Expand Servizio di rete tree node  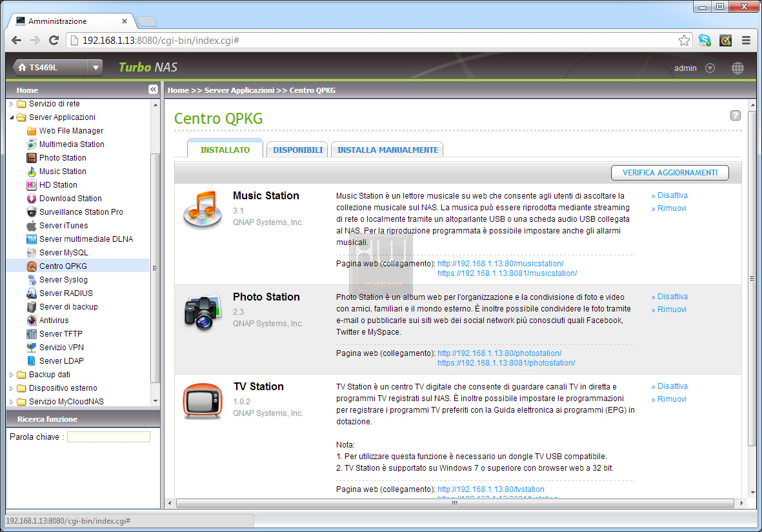pos(11,104)
